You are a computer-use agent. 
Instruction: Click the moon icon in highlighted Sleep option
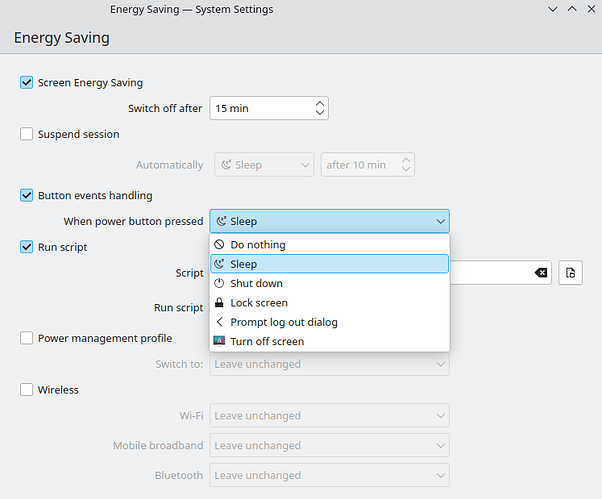[x=220, y=264]
